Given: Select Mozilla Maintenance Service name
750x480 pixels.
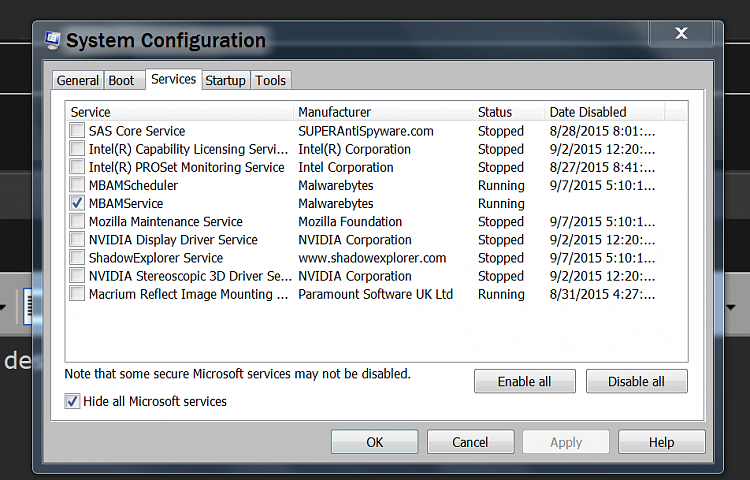Looking at the screenshot, I should coord(165,222).
